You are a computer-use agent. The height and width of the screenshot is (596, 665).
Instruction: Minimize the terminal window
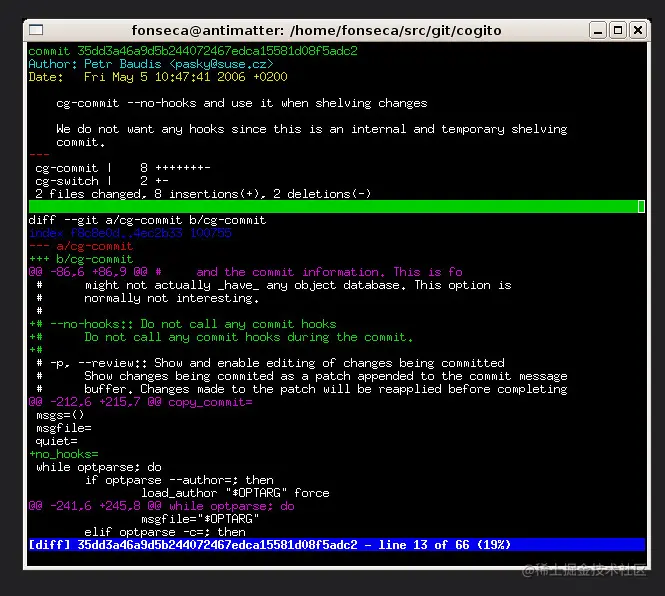click(598, 31)
